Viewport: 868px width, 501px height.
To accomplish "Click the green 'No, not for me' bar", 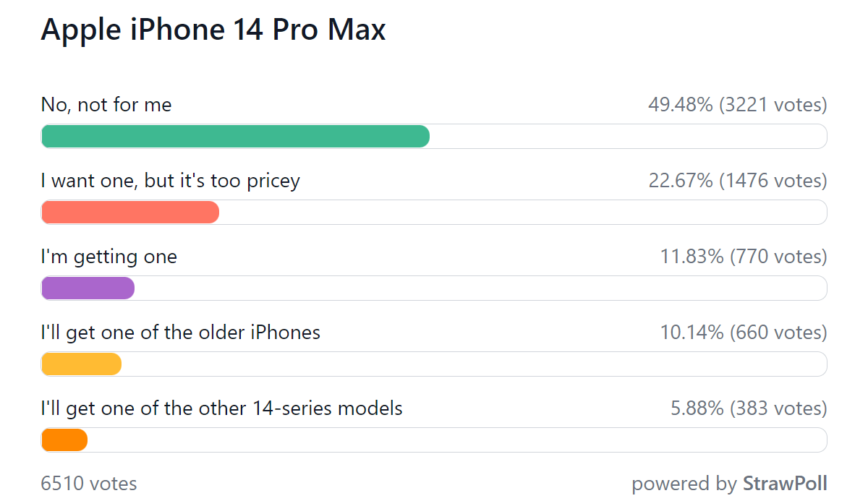I will pos(236,136).
